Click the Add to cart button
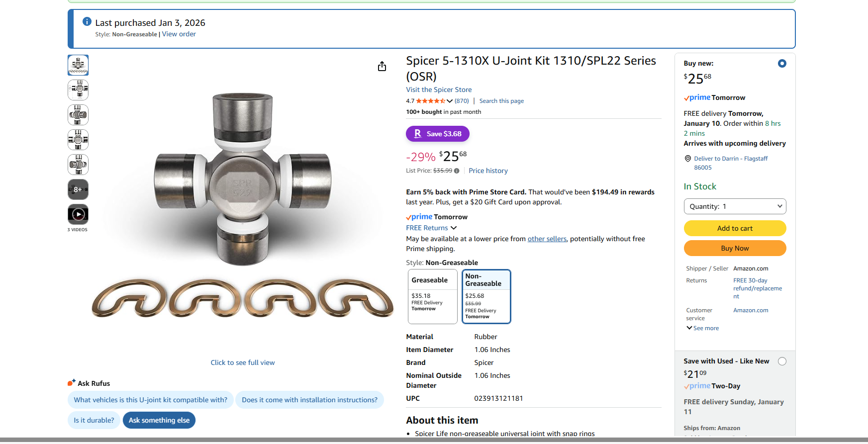This screenshot has height=444, width=868. click(735, 228)
